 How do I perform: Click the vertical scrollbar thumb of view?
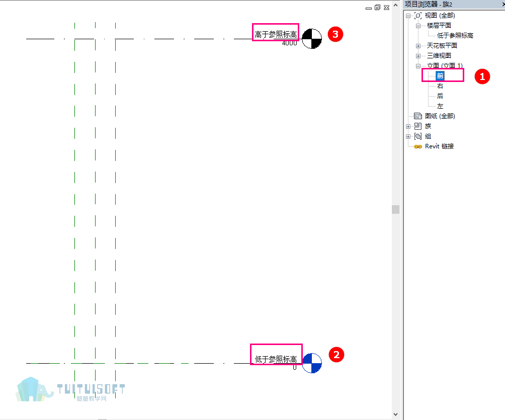point(395,209)
